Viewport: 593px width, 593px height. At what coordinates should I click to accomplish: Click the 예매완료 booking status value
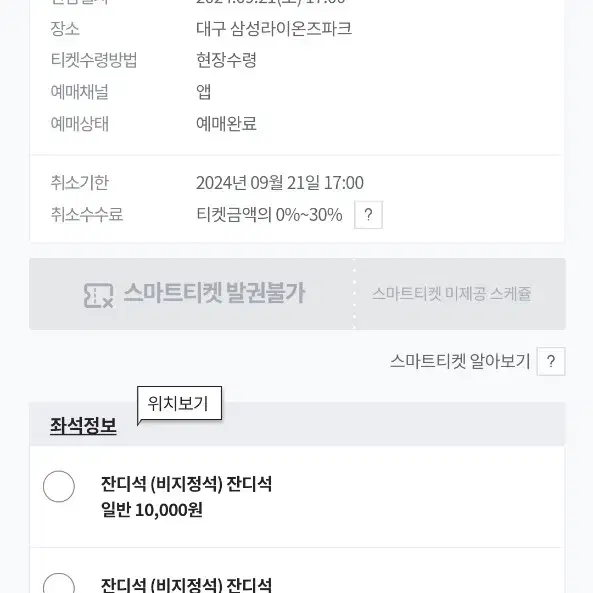tap(226, 124)
